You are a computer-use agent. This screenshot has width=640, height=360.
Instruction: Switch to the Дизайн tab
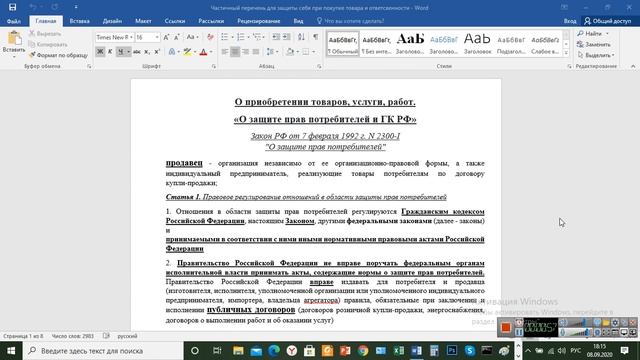(112, 21)
